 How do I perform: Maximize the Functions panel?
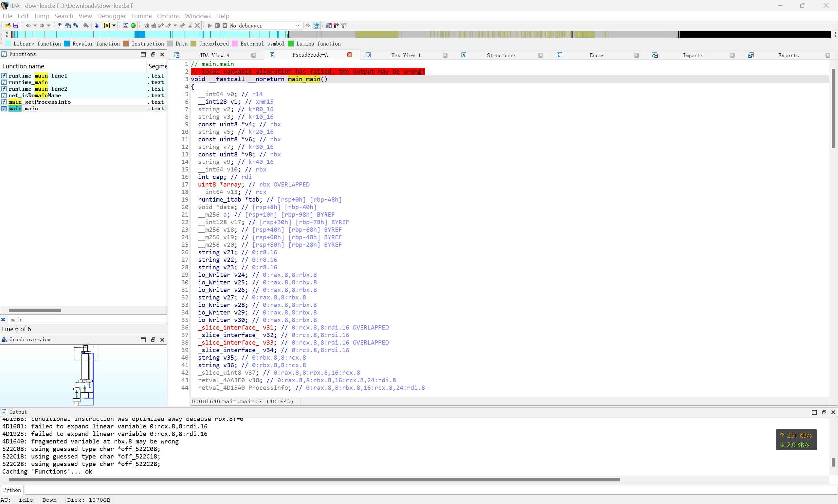pyautogui.click(x=143, y=54)
